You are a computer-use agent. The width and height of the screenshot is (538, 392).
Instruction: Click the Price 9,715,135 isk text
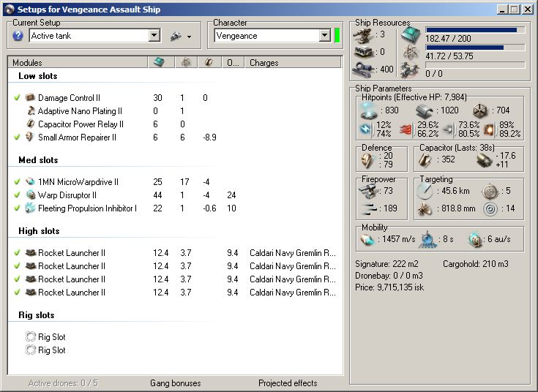pos(389,287)
